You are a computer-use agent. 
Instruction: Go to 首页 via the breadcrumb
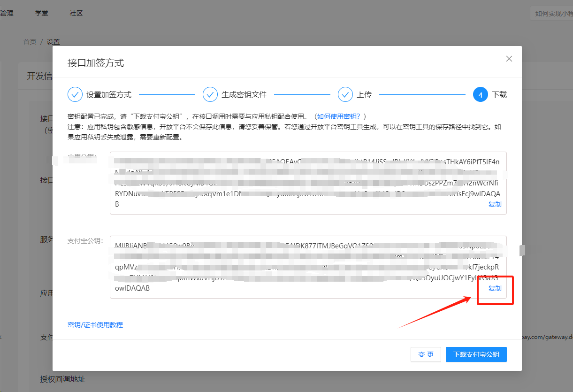tap(30, 42)
